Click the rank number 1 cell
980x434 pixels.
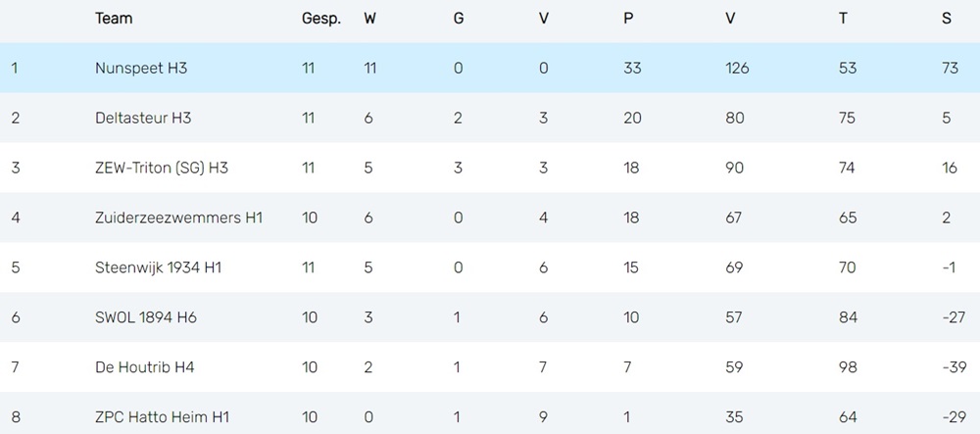pyautogui.click(x=15, y=68)
